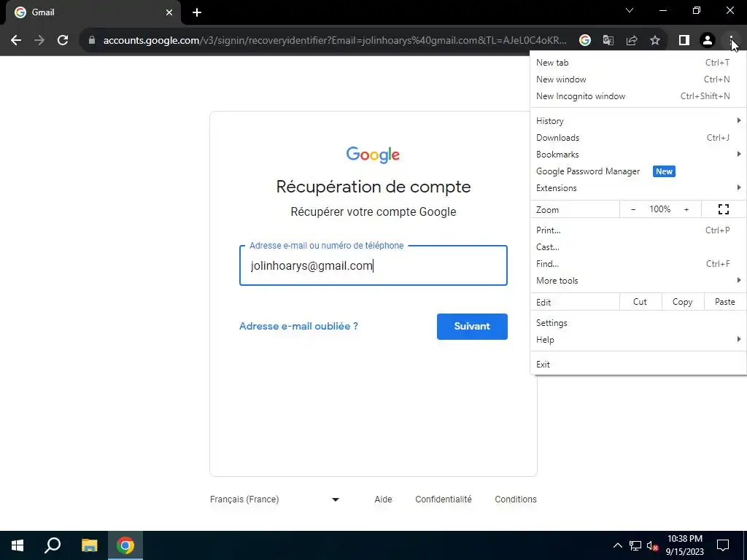Increase zoom with the plus button
The image size is (747, 560).
686,209
